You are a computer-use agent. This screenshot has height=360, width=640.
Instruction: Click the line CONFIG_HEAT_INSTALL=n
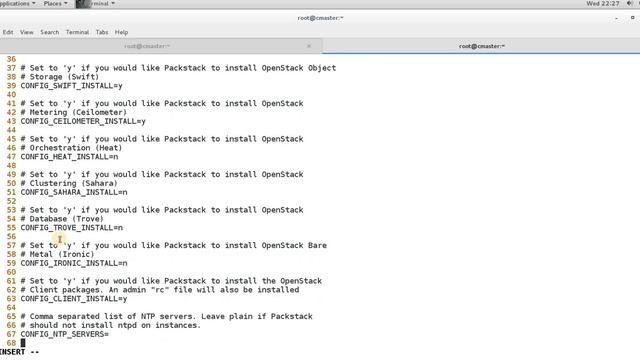click(69, 157)
